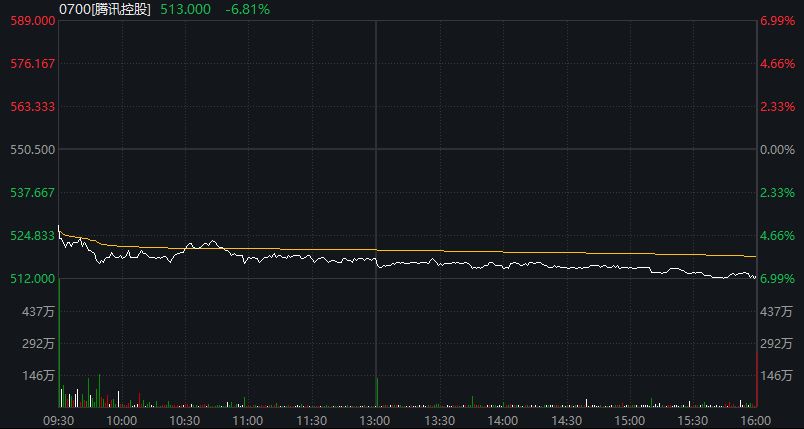Click the red 6.99% top right label

777,21
